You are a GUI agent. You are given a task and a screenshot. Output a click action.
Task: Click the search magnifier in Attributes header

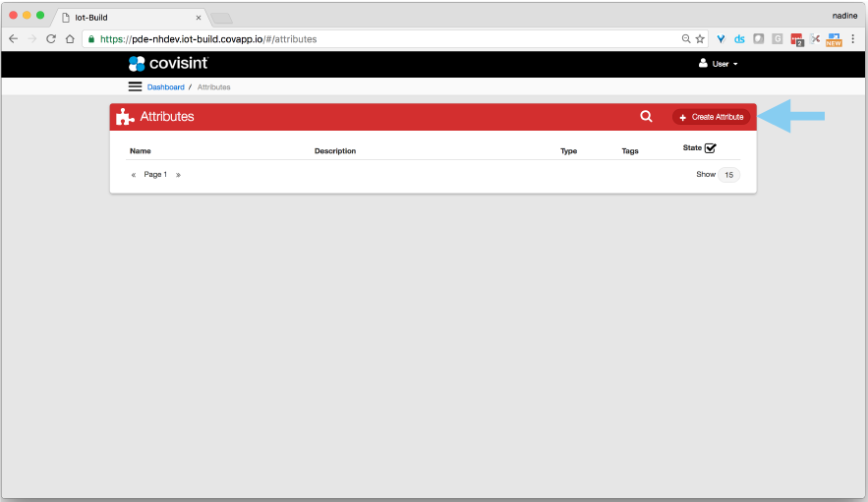click(646, 116)
